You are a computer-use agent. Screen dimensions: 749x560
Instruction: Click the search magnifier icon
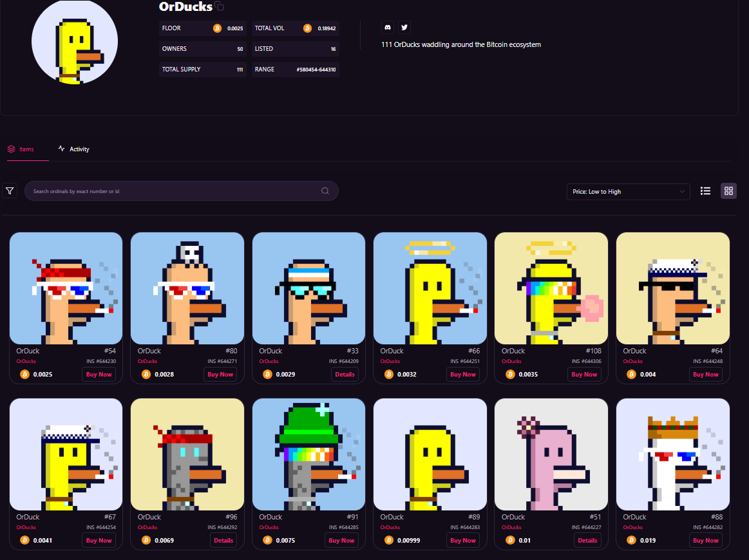click(325, 191)
